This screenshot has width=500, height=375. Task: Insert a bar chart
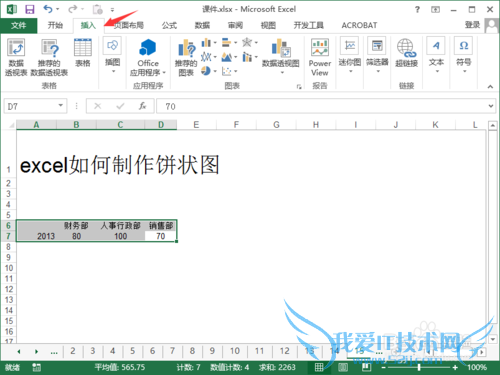[x=226, y=43]
